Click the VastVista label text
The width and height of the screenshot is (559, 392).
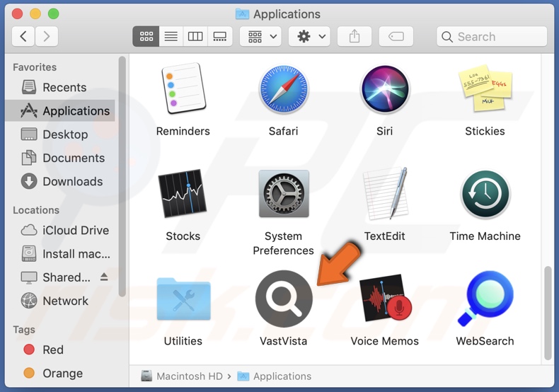(x=284, y=341)
